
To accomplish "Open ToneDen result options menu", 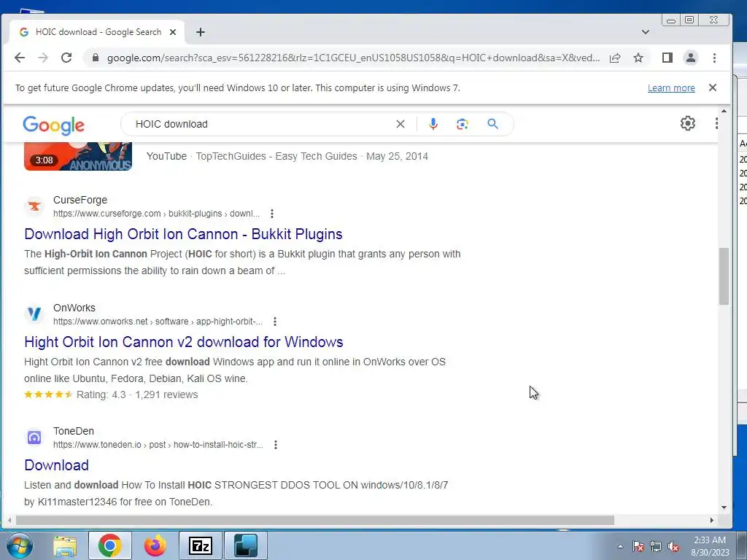I will (x=275, y=445).
